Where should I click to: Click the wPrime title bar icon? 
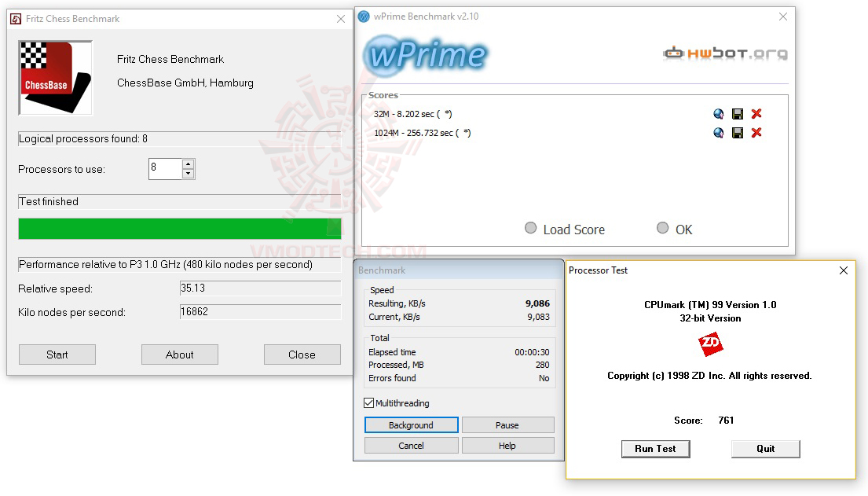[364, 17]
